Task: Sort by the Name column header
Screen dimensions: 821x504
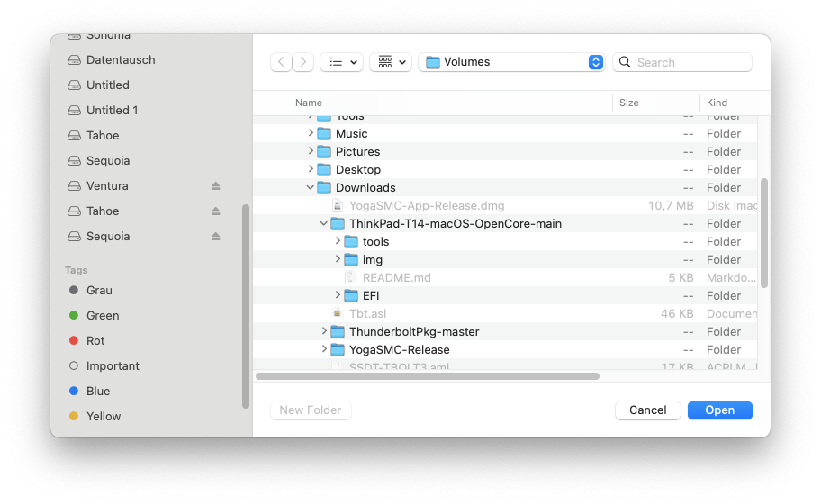Action: [x=309, y=103]
